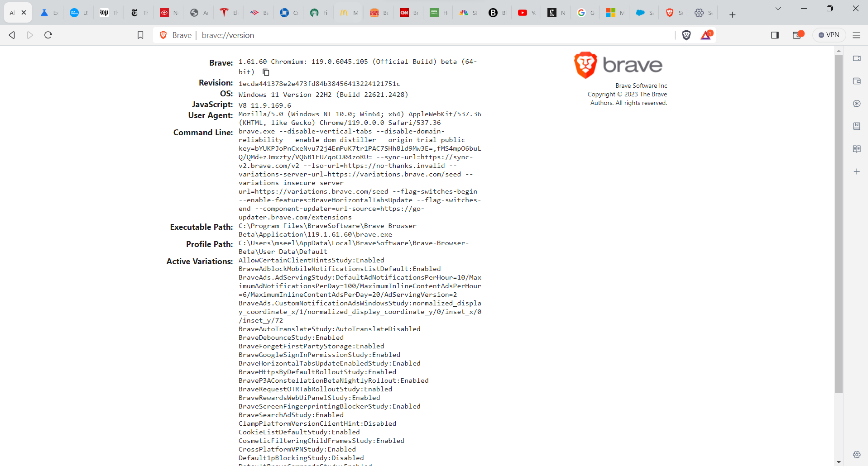Viewport: 868px width, 466px height.
Task: Switch to the Chase tab
Action: coord(288,13)
